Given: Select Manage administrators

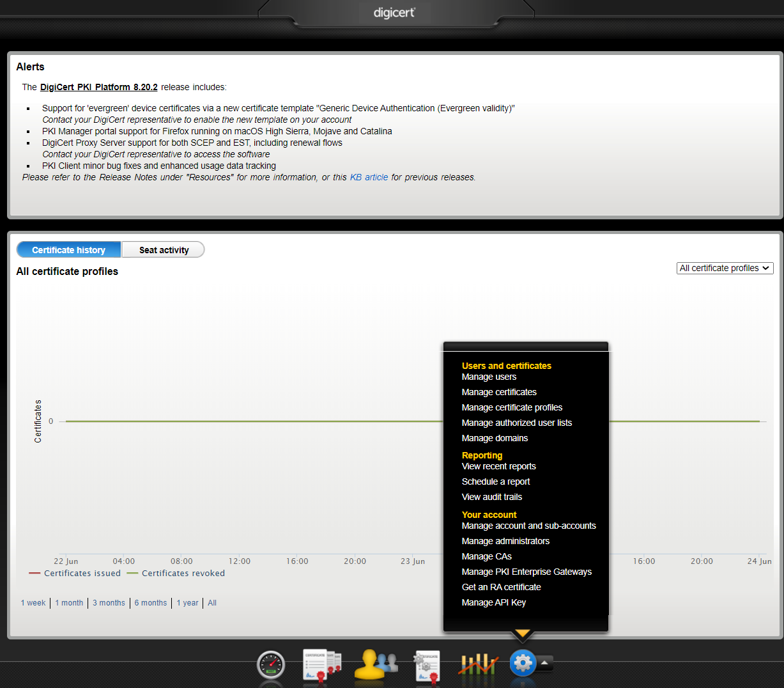Looking at the screenshot, I should [x=505, y=541].
